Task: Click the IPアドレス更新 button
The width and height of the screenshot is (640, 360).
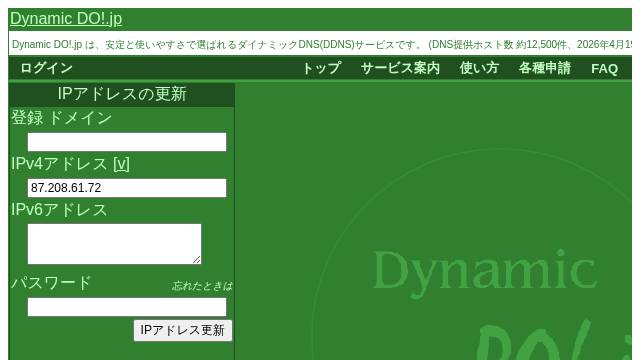Action: click(x=182, y=330)
